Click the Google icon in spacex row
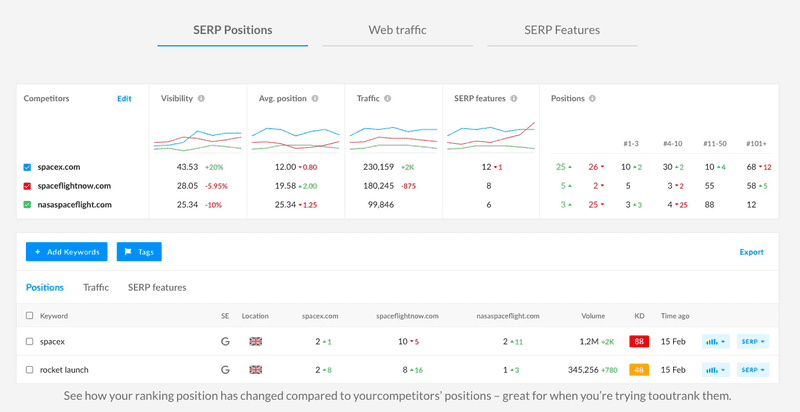 pyautogui.click(x=225, y=341)
